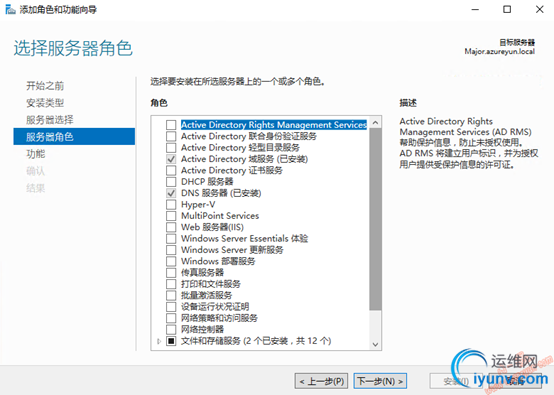Maximize the 添加角色和功能向导 window
The width and height of the screenshot is (554, 395).
click(507, 10)
